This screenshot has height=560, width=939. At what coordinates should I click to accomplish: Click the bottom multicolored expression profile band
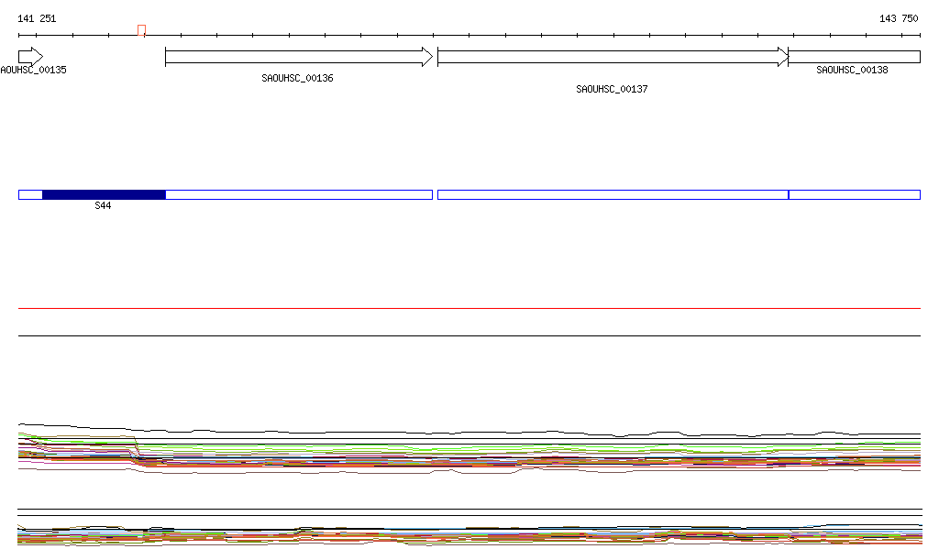[469, 535]
